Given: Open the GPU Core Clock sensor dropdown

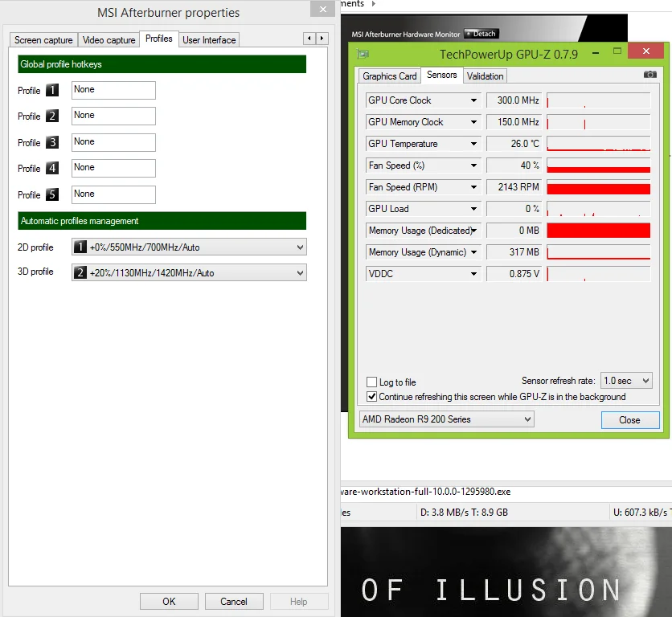Looking at the screenshot, I should click(x=473, y=100).
